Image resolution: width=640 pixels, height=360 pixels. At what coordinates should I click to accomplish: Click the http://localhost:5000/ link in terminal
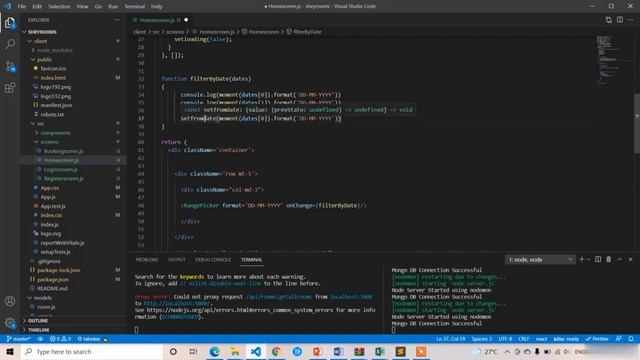176,303
